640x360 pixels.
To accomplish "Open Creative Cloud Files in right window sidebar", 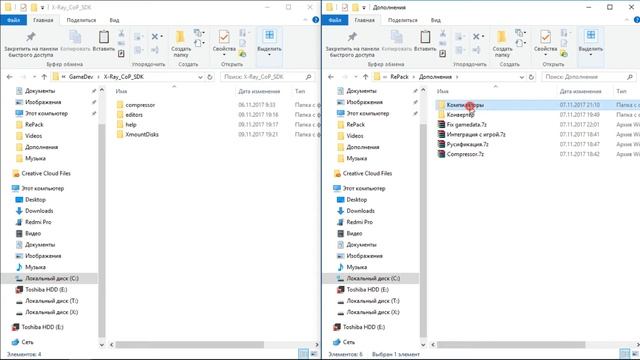I will pyautogui.click(x=367, y=173).
